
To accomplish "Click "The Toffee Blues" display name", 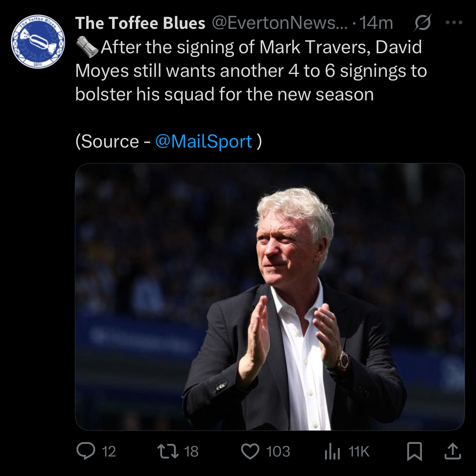I will click(140, 24).
